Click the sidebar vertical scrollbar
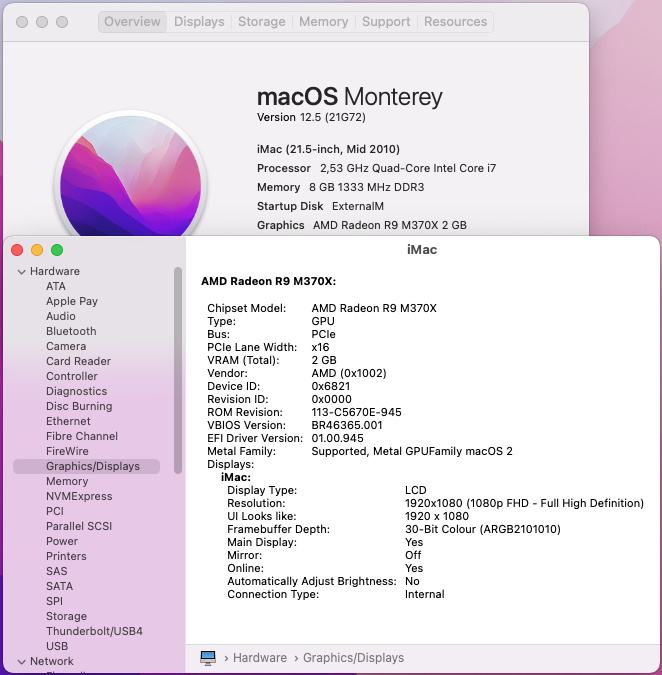Screen dimensions: 662x675 (178, 370)
